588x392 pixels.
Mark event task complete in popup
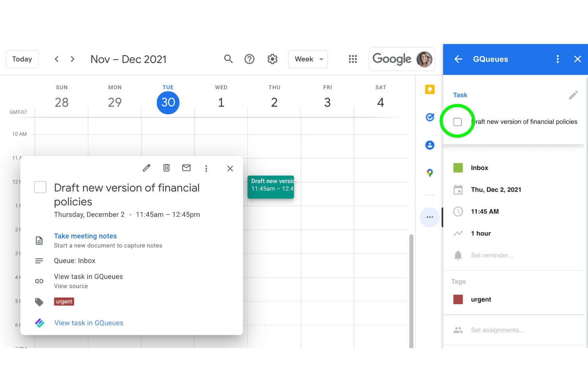40,187
